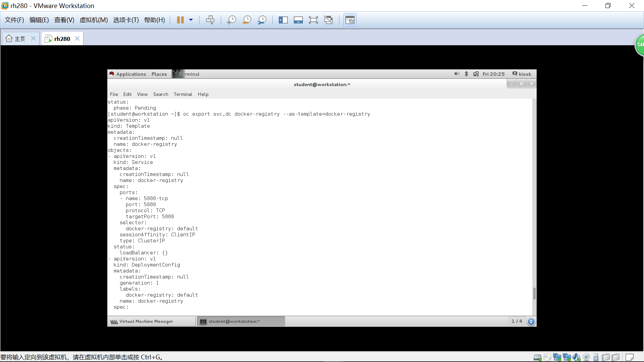This screenshot has width=644, height=362.
Task: Open the Places menu in the guest
Action: [x=159, y=74]
